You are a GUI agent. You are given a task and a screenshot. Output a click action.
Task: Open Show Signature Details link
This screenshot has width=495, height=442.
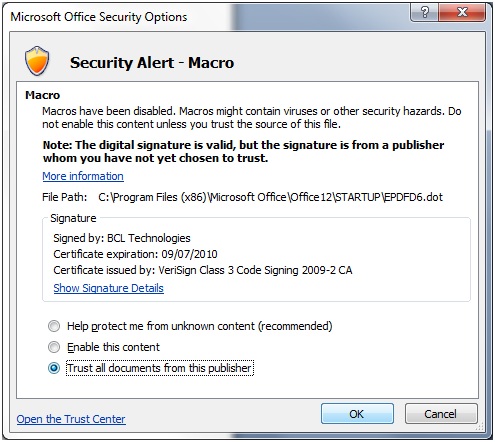[109, 288]
